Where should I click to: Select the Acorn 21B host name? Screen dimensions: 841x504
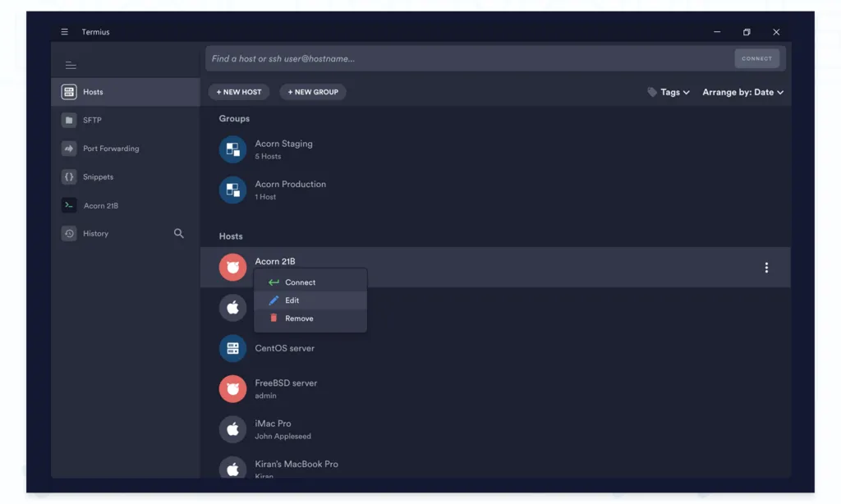click(274, 261)
